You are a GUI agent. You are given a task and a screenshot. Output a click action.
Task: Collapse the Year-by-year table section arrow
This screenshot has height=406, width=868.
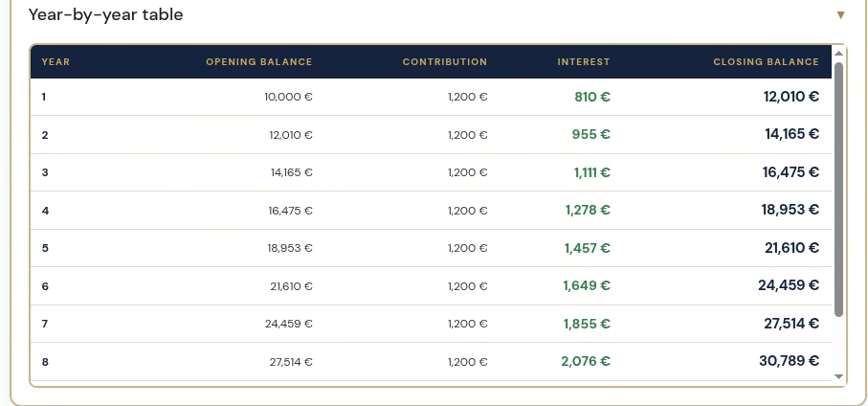(x=840, y=15)
